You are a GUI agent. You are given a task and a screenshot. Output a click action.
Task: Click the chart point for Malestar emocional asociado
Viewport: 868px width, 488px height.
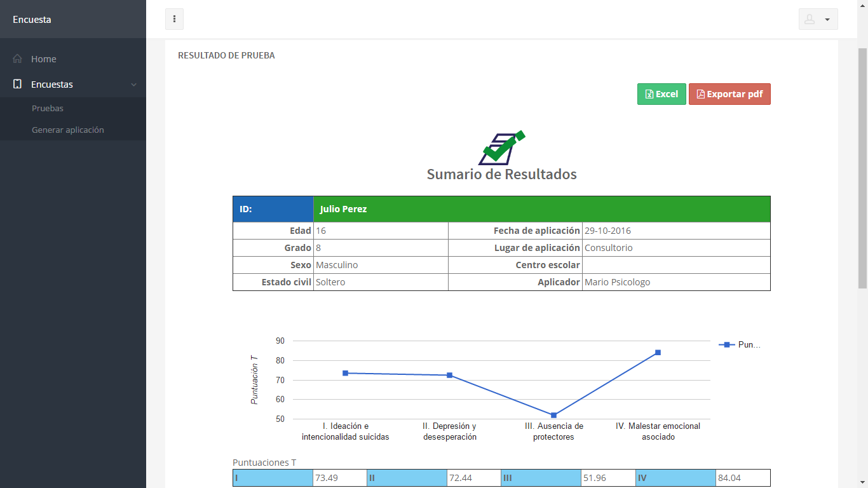(x=658, y=353)
